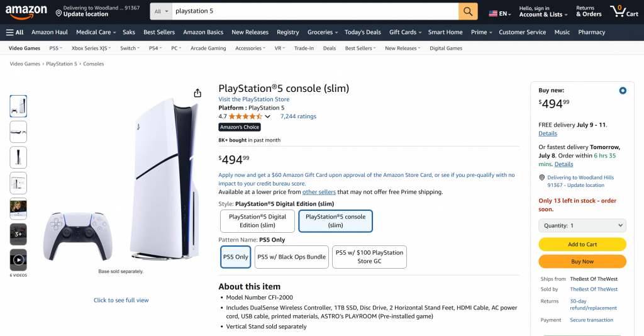Click the delivery location pin icon
The image size is (644, 336).
click(x=58, y=13)
